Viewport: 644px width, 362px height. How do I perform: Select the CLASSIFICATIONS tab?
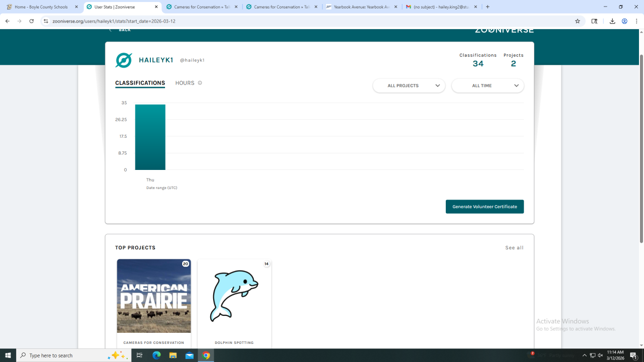[140, 83]
